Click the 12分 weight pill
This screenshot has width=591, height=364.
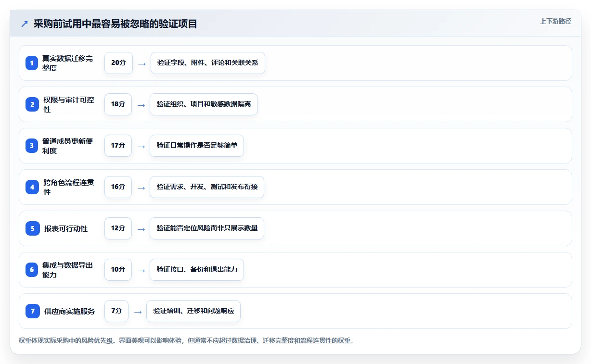(x=118, y=228)
